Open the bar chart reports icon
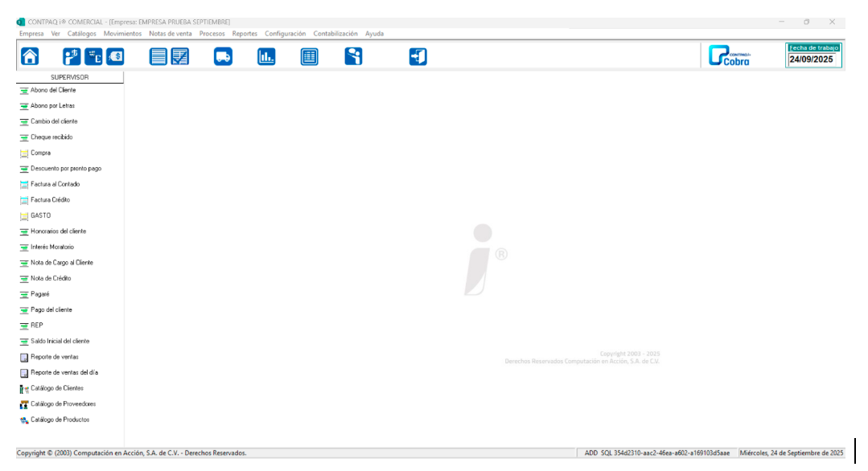 pyautogui.click(x=266, y=56)
